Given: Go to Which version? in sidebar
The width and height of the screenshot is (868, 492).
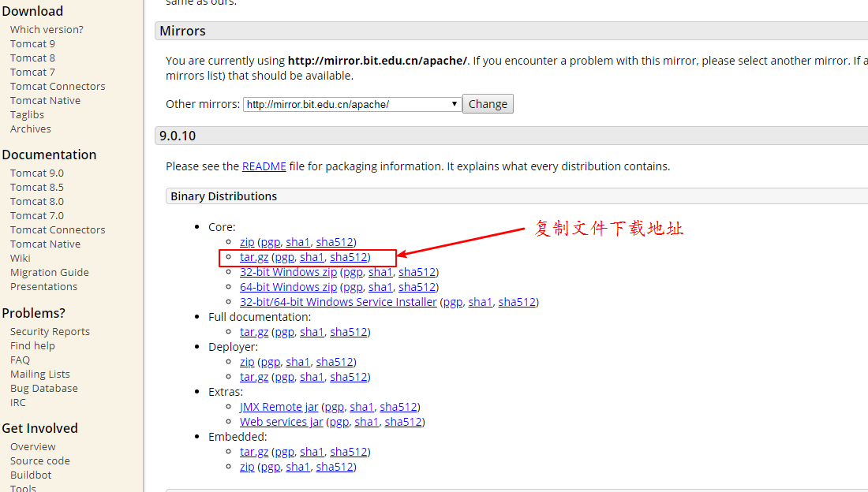Looking at the screenshot, I should pos(47,29).
